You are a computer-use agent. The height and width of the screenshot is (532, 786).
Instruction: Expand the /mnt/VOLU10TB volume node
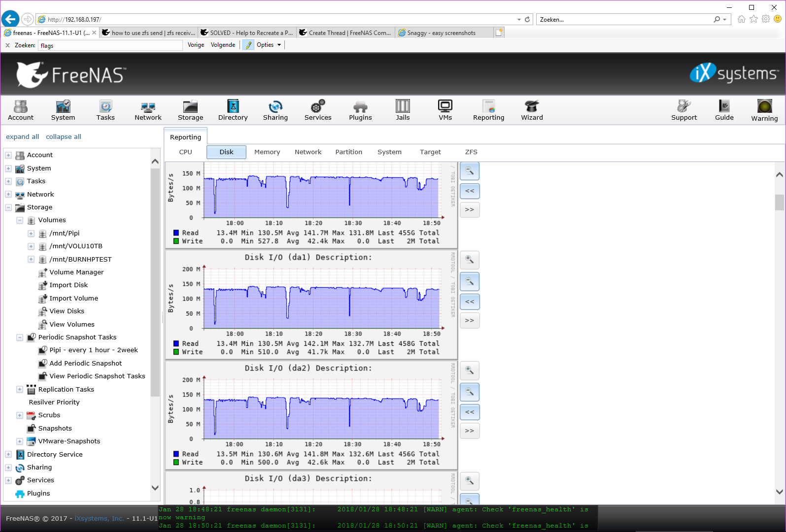(31, 246)
